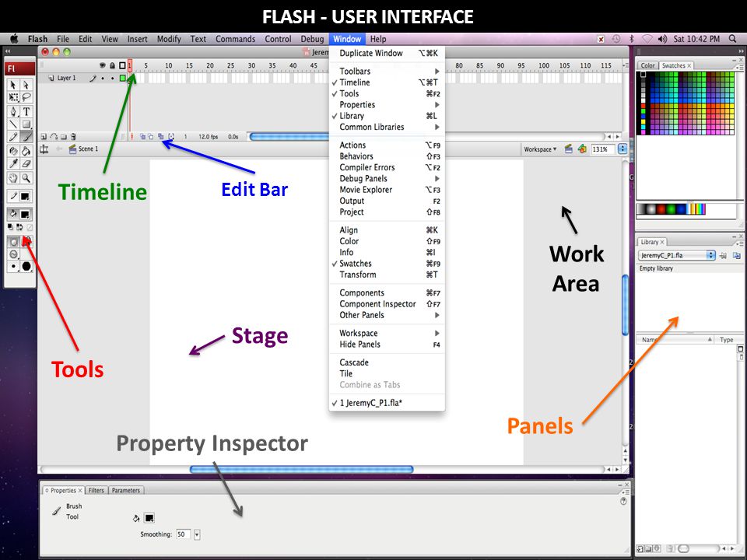Click the 131% zoom field
The image size is (747, 560).
[x=603, y=149]
